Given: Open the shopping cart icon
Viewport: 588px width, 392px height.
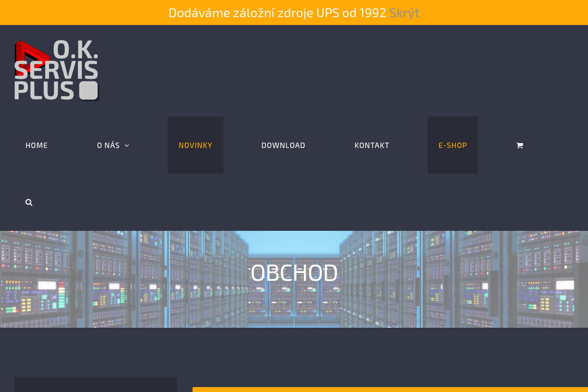Looking at the screenshot, I should 519,146.
